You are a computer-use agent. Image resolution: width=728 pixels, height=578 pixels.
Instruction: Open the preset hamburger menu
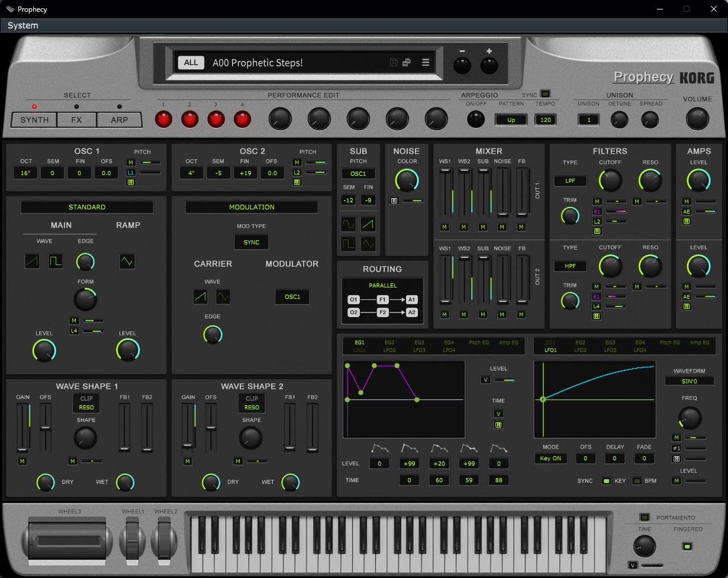[426, 63]
